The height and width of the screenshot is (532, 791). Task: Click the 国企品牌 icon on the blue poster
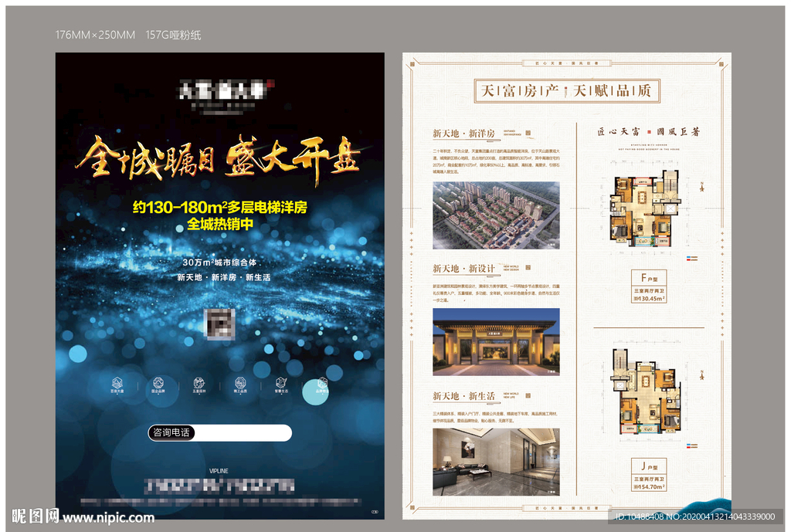pyautogui.click(x=158, y=382)
